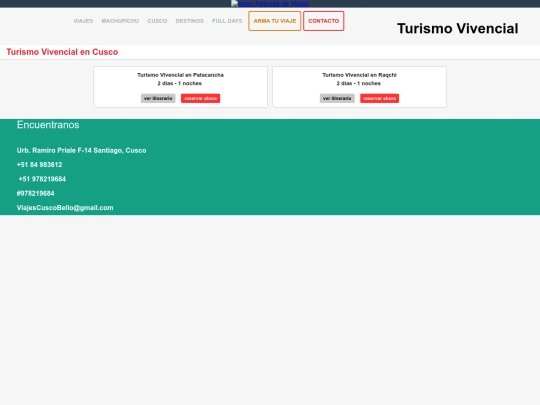The width and height of the screenshot is (540, 405).
Task: Open the Turismo Vivencial en Raqchi title
Action: coord(360,75)
